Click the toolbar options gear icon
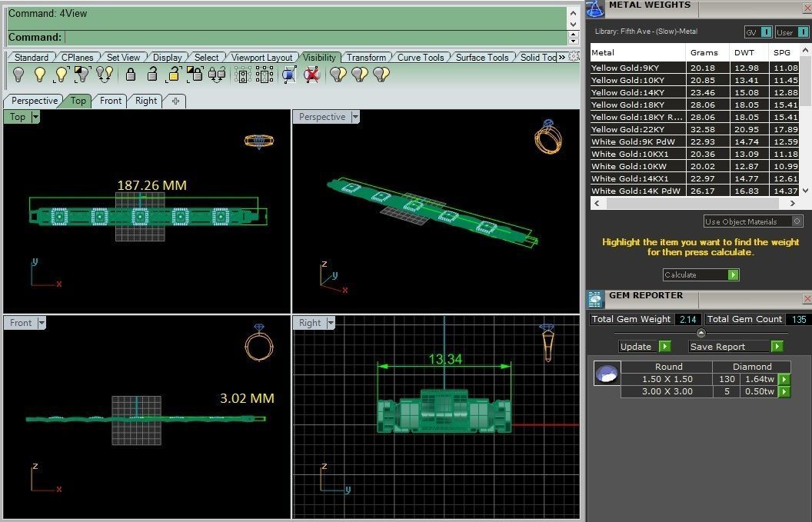 click(x=574, y=56)
